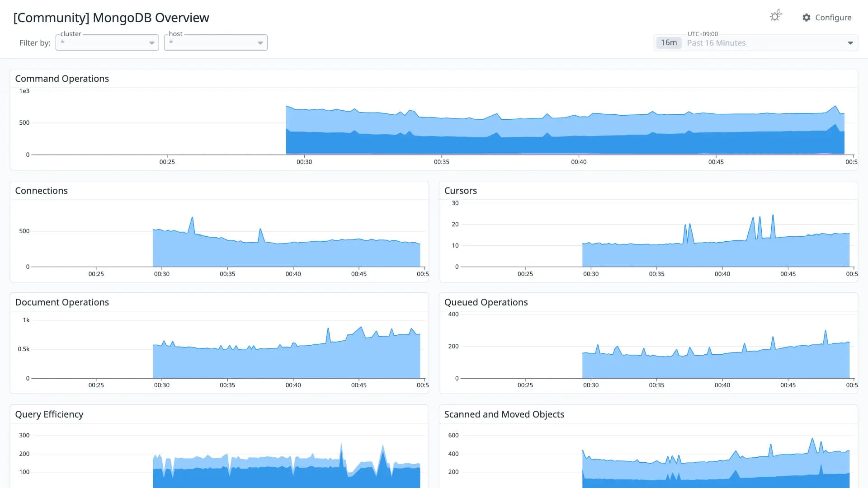Click the host dropdown arrow

(x=260, y=43)
